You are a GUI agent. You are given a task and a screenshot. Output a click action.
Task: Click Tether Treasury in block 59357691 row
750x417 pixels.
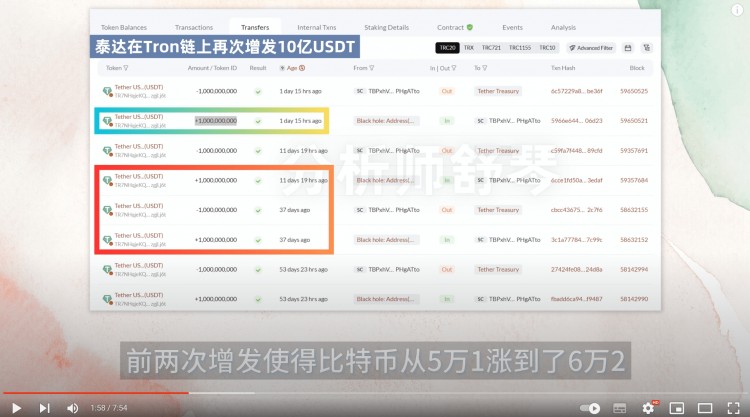coord(498,150)
